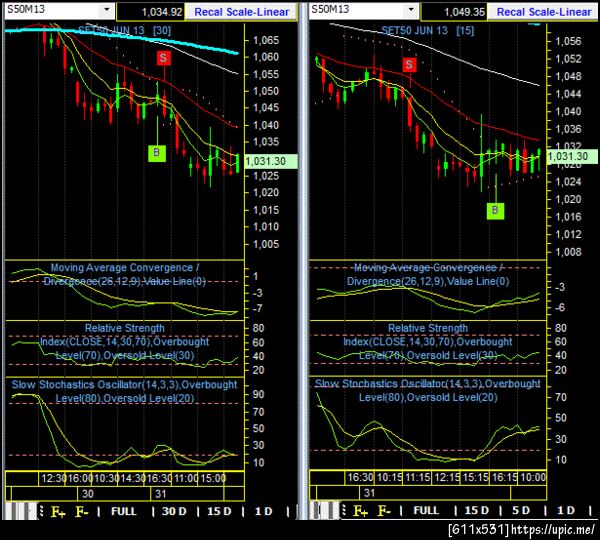Click date 30 on left chart date axis
Image resolution: width=600 pixels, height=540 pixels.
(88, 494)
